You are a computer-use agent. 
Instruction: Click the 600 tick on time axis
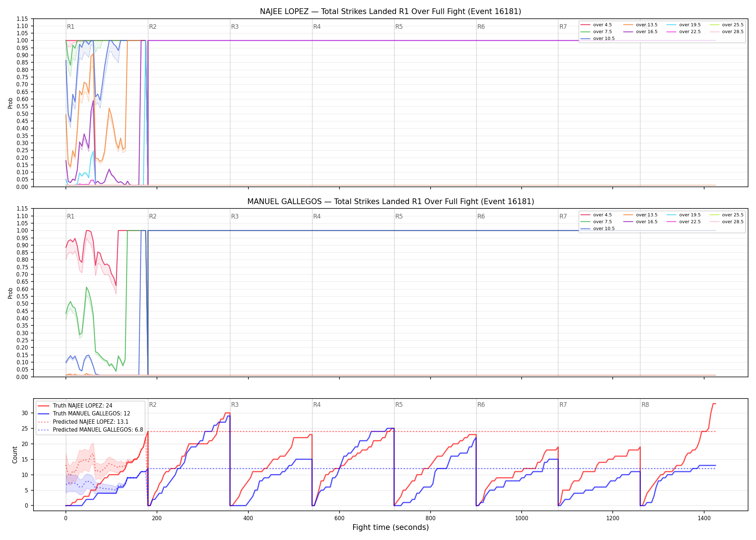tap(339, 518)
